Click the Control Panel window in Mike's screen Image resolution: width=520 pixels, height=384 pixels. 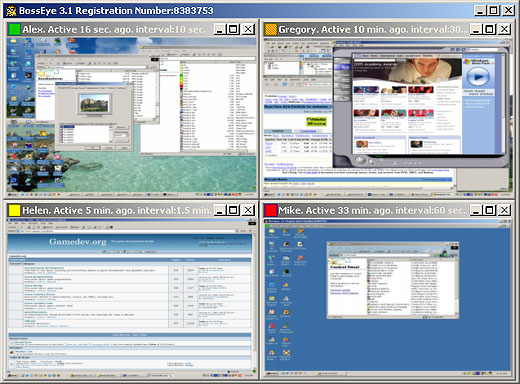point(393,280)
